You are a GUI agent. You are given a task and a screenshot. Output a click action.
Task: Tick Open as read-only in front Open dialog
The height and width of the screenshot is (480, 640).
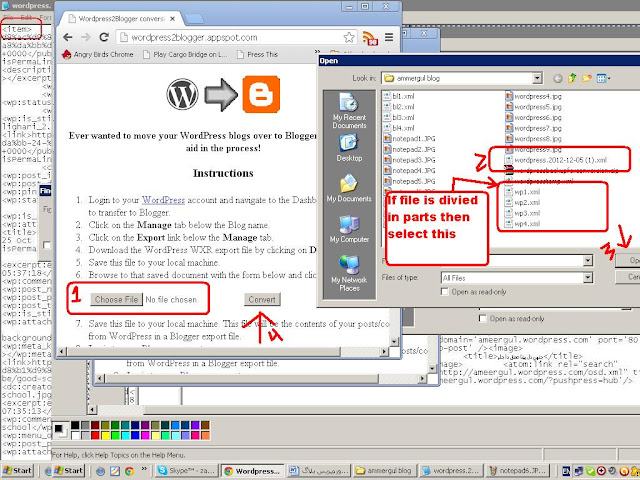coord(445,292)
